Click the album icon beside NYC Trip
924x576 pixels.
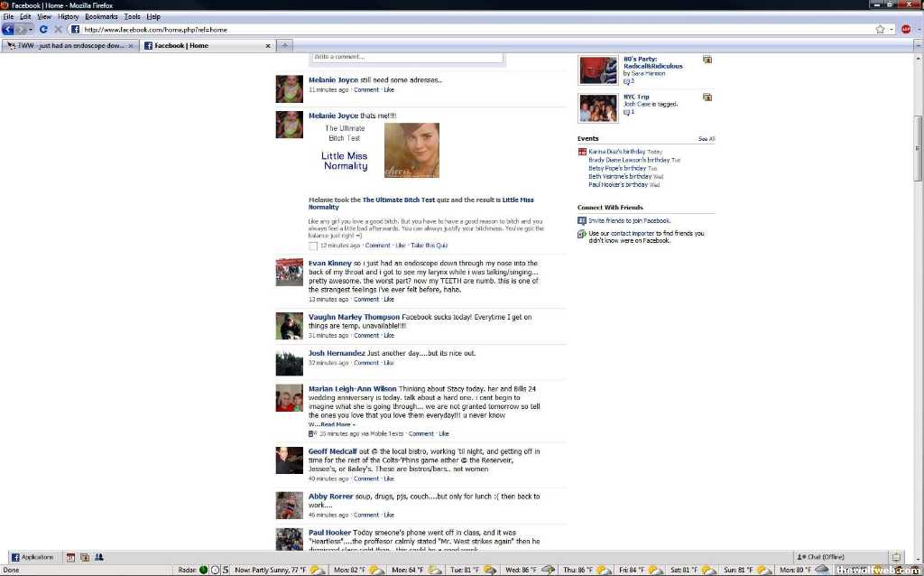[707, 98]
